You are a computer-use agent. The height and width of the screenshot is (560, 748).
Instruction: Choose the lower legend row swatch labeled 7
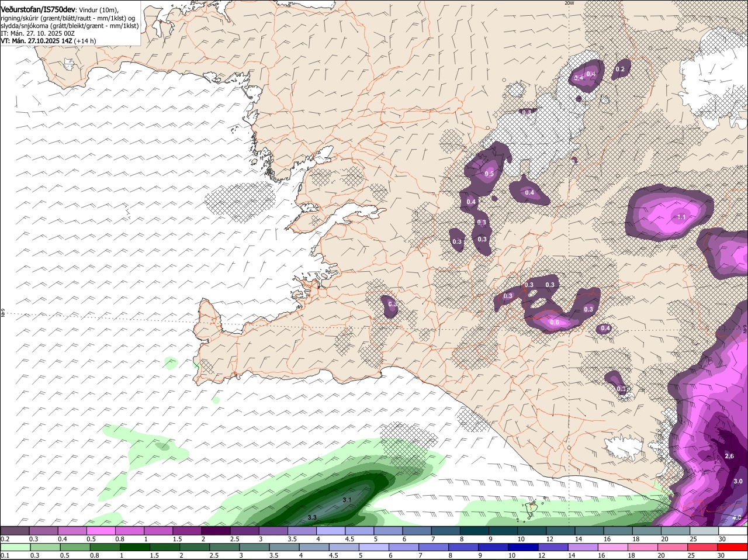(x=434, y=547)
